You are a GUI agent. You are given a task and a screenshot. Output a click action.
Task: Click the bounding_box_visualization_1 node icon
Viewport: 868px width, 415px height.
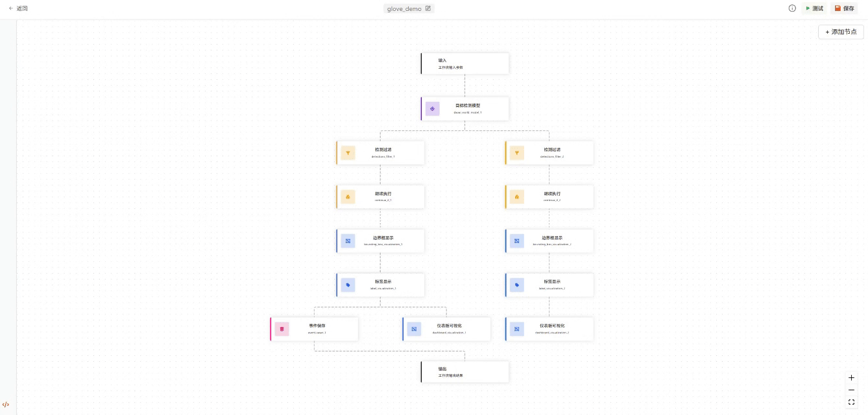coord(348,241)
